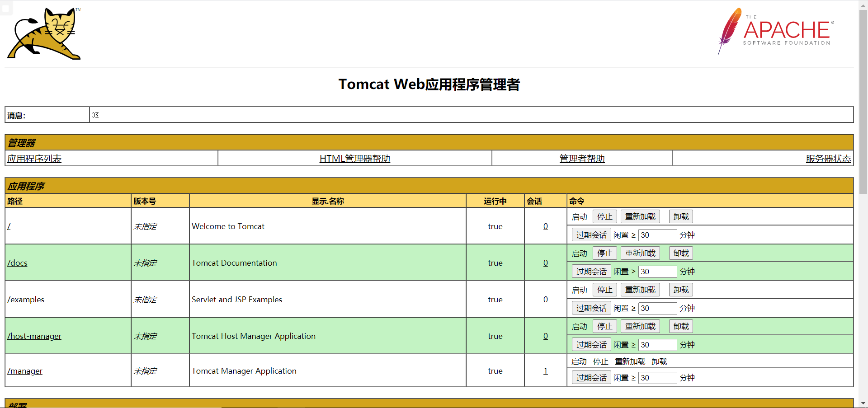The height and width of the screenshot is (408, 868).
Task: Stop the /host-manager application
Action: [605, 327]
